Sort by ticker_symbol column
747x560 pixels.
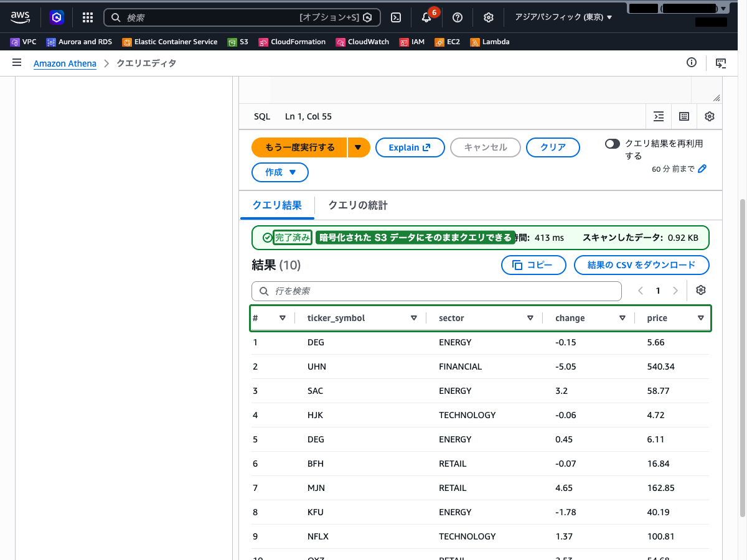click(x=414, y=318)
